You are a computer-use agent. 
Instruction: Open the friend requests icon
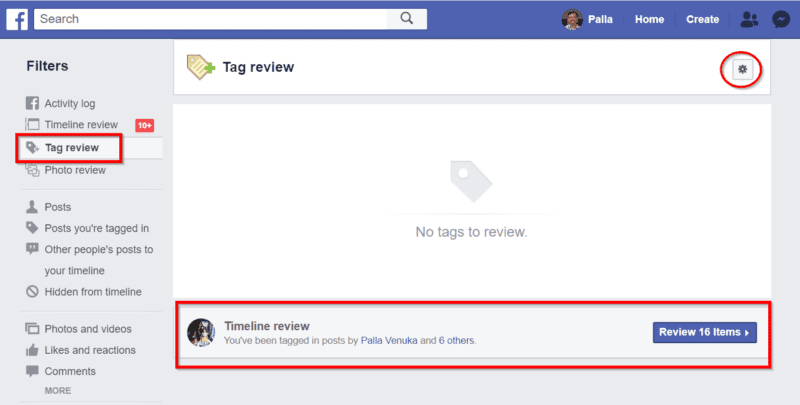click(x=749, y=19)
